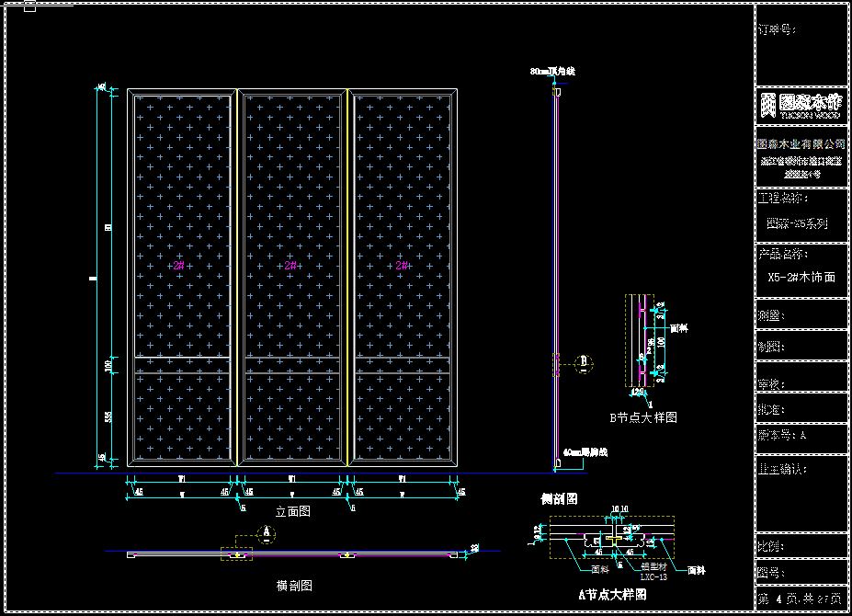Click the 横剖图 view title
The height and width of the screenshot is (616, 852).
294,585
